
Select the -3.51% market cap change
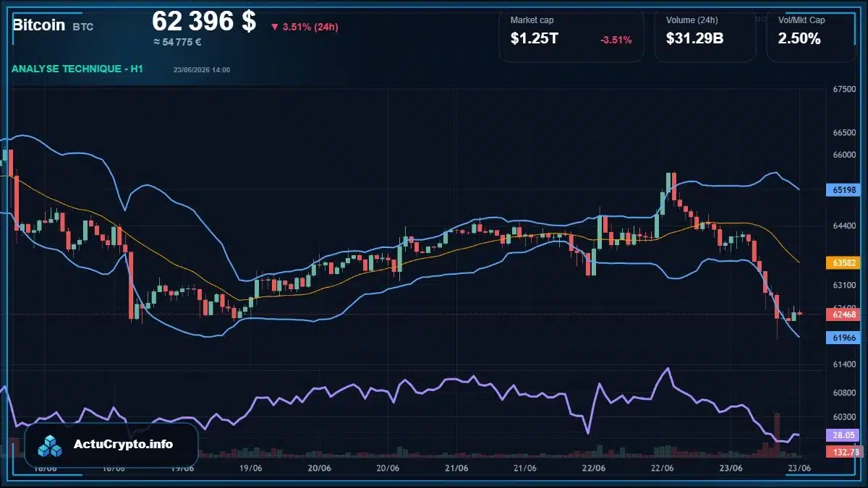pyautogui.click(x=616, y=40)
